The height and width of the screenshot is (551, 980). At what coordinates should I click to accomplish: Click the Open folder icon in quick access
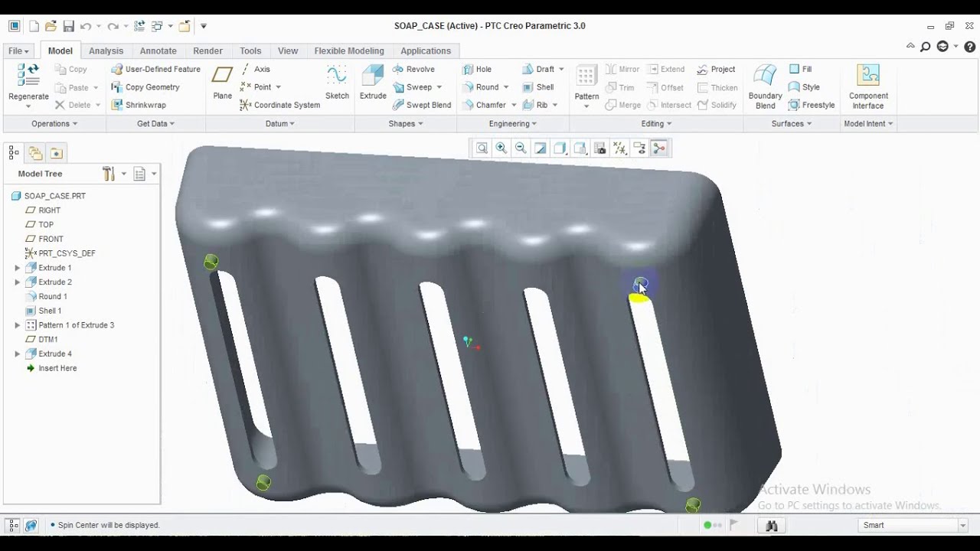click(51, 26)
